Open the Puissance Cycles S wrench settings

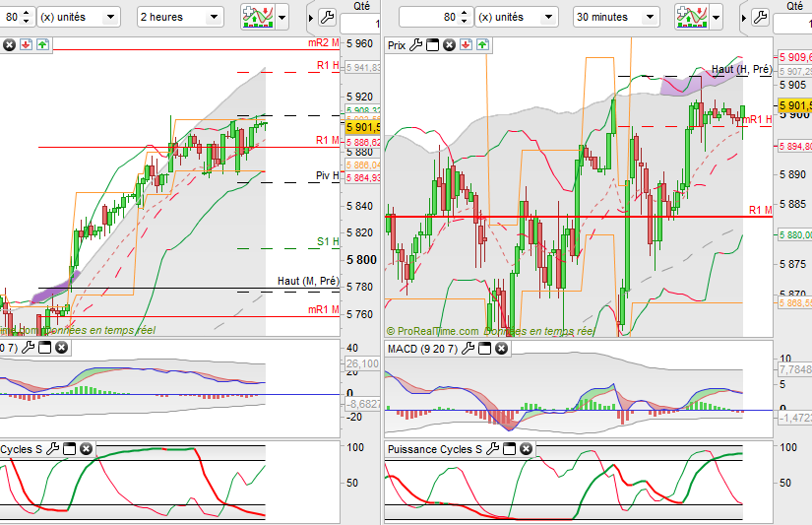click(x=492, y=449)
